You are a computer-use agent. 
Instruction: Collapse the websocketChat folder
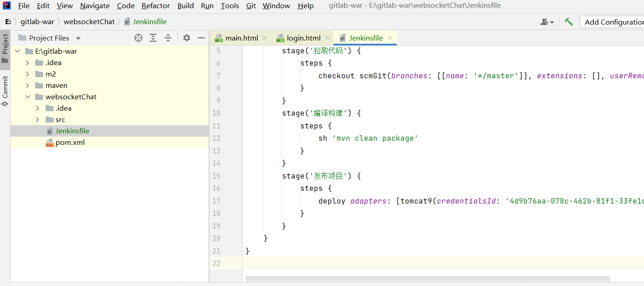click(28, 97)
